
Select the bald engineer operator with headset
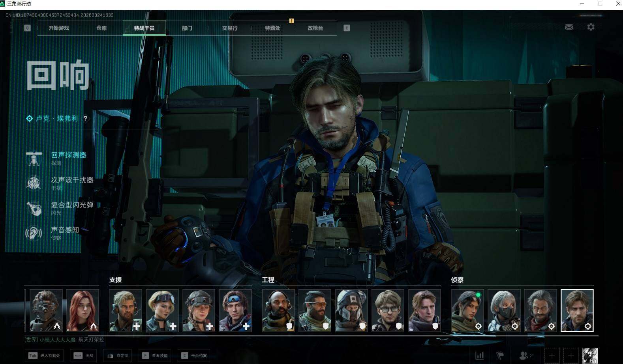pos(278,310)
